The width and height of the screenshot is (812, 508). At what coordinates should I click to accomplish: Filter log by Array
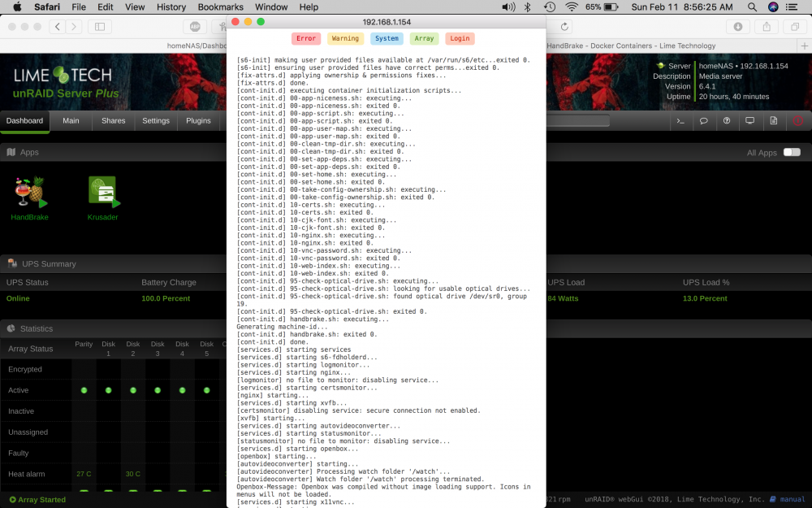coord(424,38)
